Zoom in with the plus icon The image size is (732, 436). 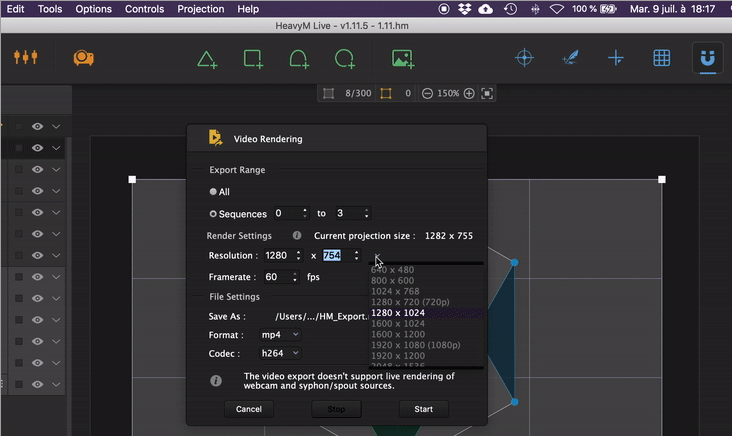[x=469, y=93]
